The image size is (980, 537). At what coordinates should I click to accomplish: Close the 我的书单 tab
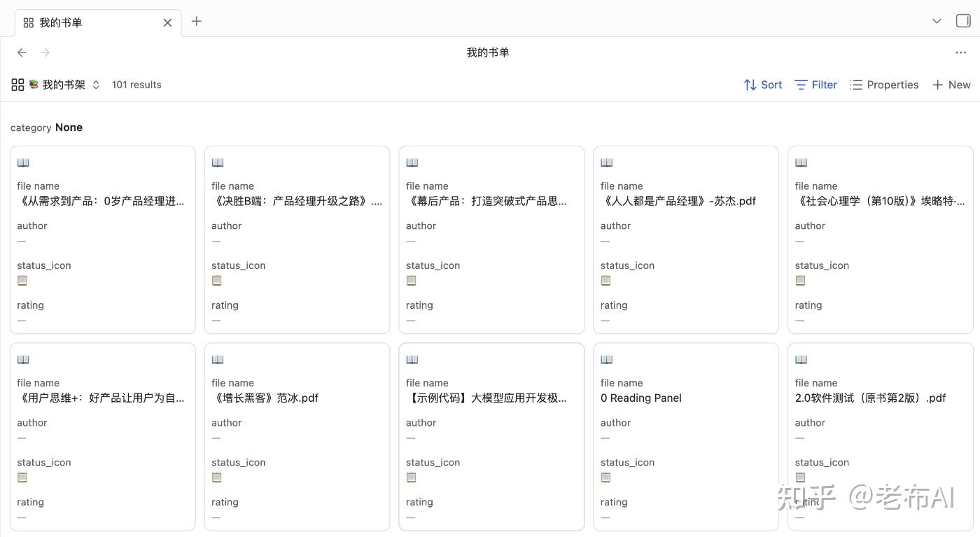click(x=167, y=22)
